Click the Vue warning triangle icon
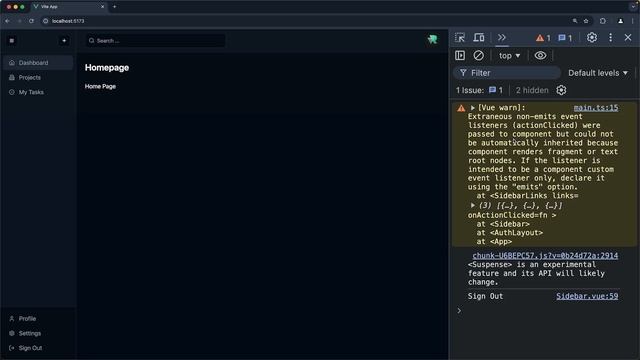 pos(461,108)
